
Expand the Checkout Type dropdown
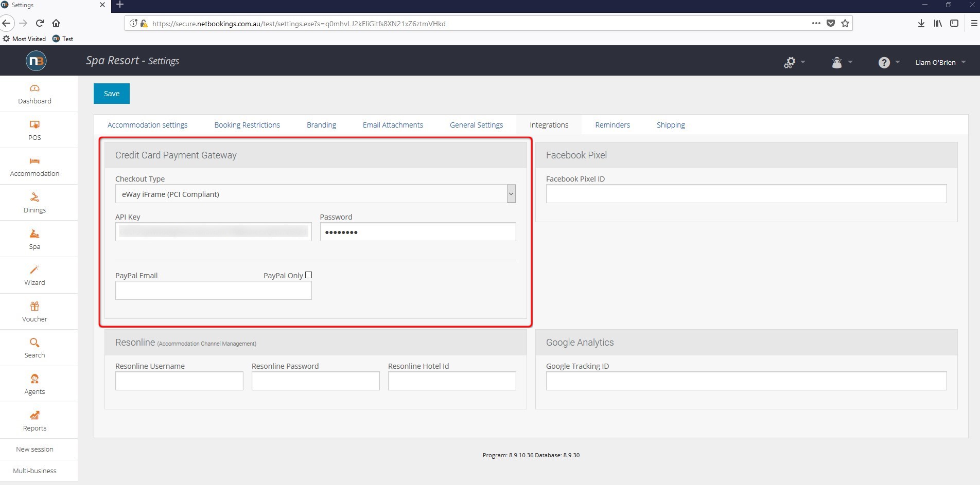tap(511, 194)
